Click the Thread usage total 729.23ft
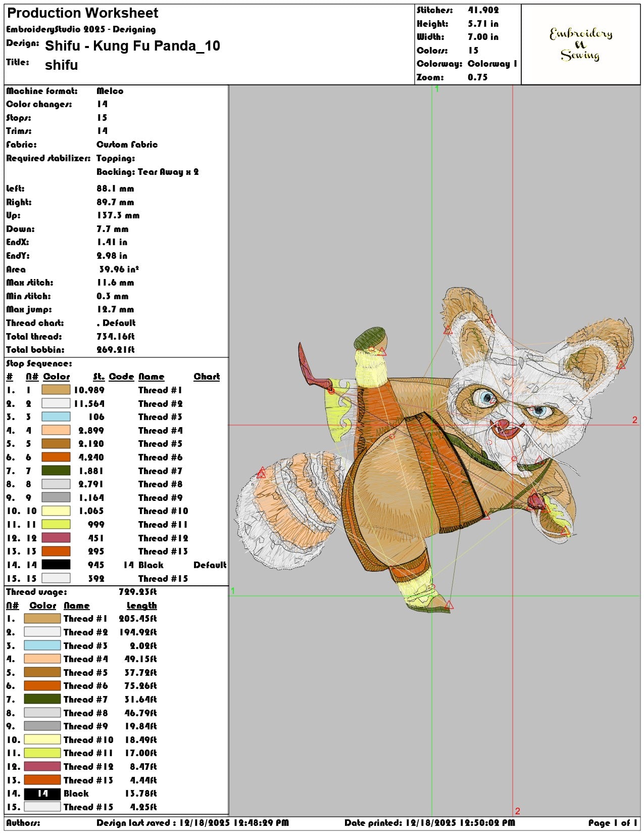Image resolution: width=644 pixels, height=834 pixels. 137,592
